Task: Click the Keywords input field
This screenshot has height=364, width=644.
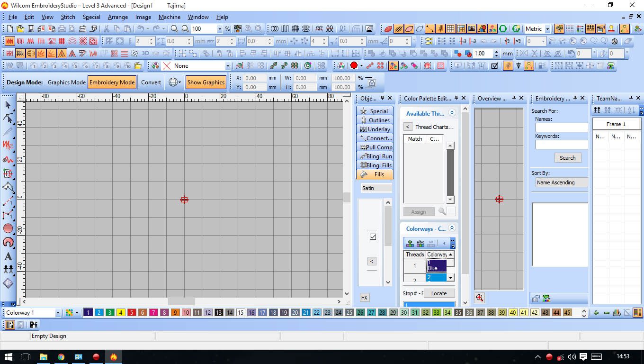Action: coord(562,145)
